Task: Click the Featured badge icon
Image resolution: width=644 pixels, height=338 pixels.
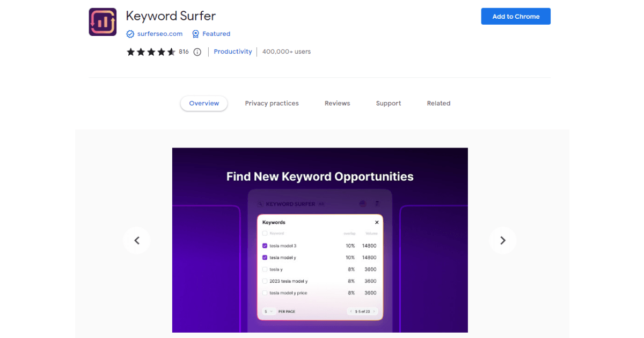Action: [197, 34]
